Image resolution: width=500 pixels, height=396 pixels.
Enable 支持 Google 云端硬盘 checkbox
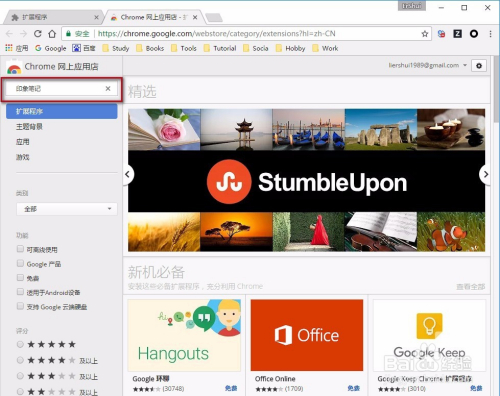coord(20,306)
